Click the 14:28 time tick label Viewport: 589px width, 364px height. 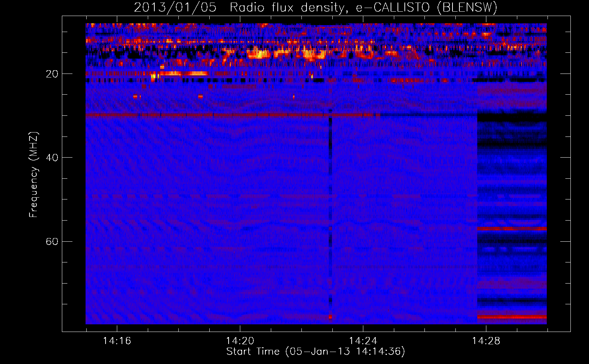(x=486, y=341)
